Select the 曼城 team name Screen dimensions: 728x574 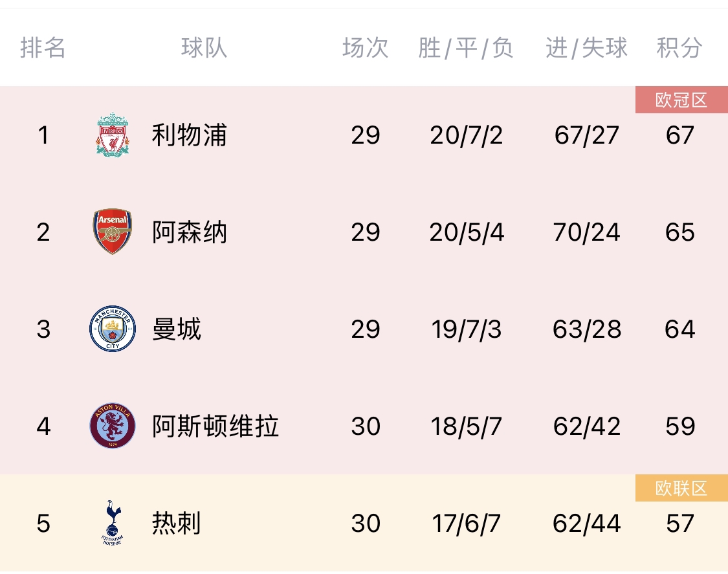(177, 329)
